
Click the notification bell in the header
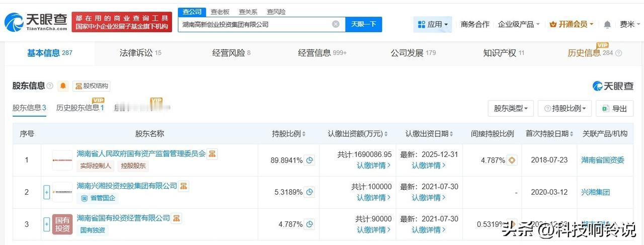point(607,24)
